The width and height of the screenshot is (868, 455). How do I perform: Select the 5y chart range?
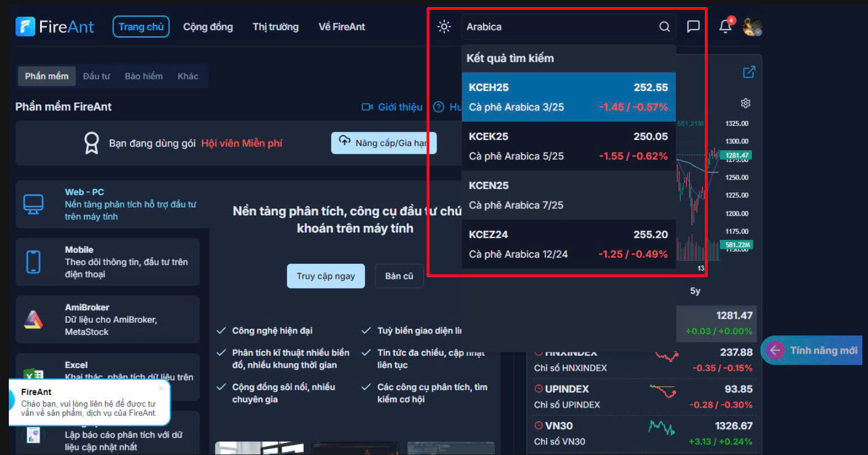coord(696,291)
